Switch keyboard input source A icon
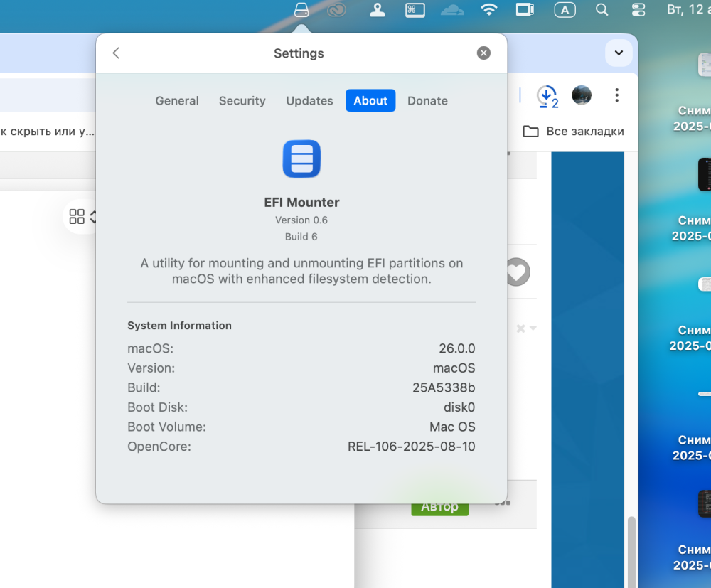711x588 pixels. point(565,10)
